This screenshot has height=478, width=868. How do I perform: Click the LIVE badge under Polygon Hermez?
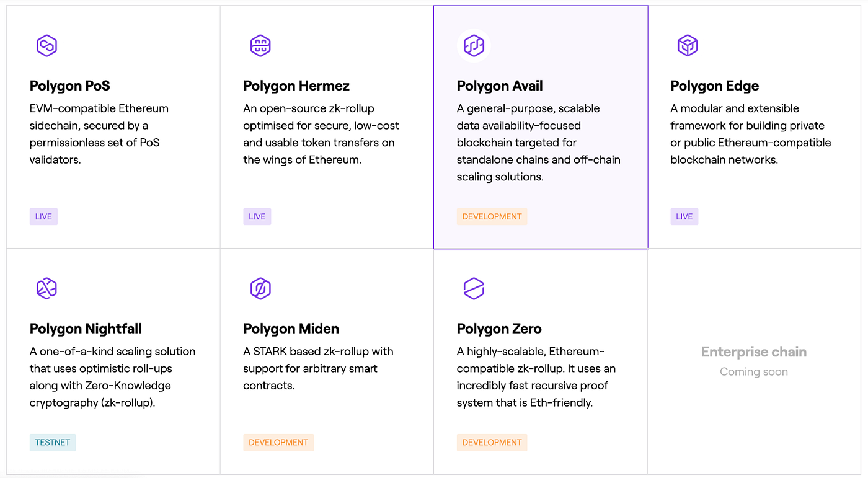pyautogui.click(x=257, y=216)
